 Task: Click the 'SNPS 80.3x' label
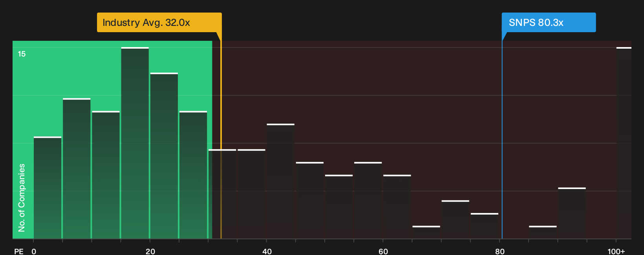pos(549,22)
